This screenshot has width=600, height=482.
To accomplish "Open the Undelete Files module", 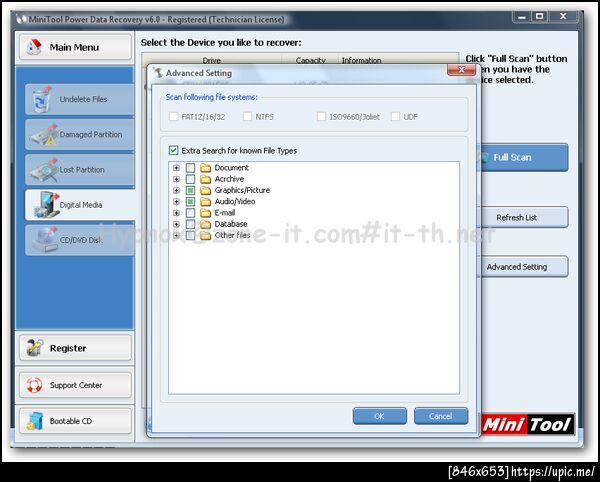I will 80,99.
